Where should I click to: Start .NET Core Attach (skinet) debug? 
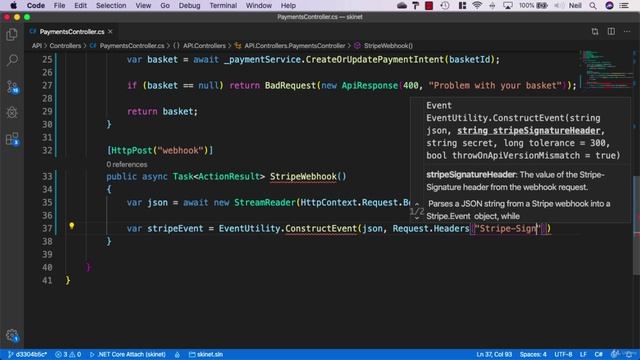pyautogui.click(x=127, y=354)
